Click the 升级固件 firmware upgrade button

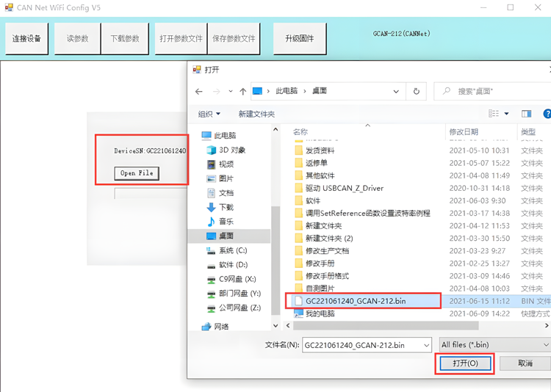click(299, 38)
